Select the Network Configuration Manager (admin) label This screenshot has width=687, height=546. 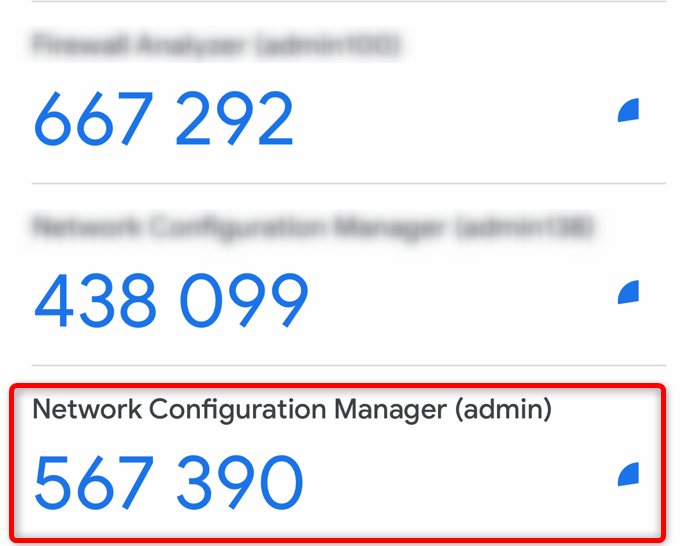click(x=292, y=409)
